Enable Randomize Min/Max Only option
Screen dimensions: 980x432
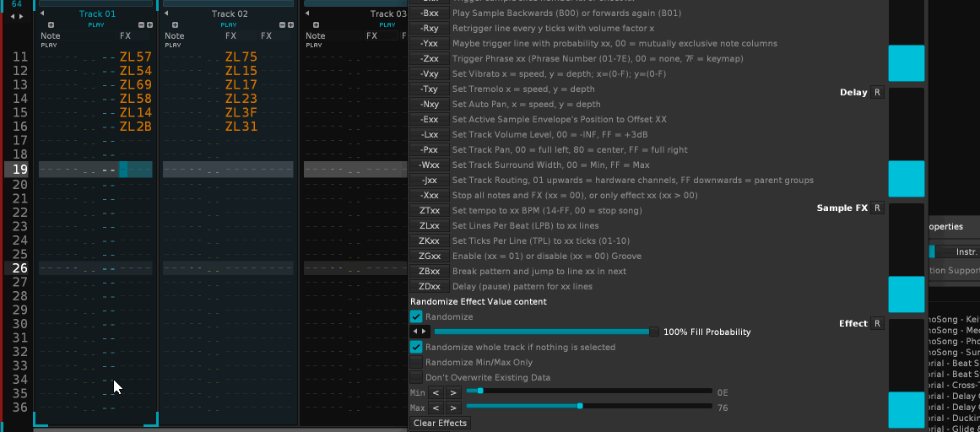[x=416, y=363]
